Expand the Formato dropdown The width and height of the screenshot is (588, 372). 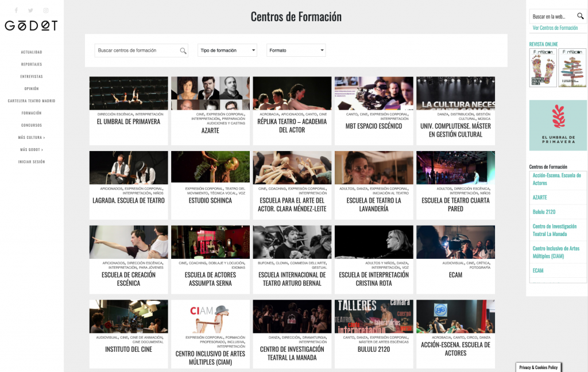(x=296, y=51)
